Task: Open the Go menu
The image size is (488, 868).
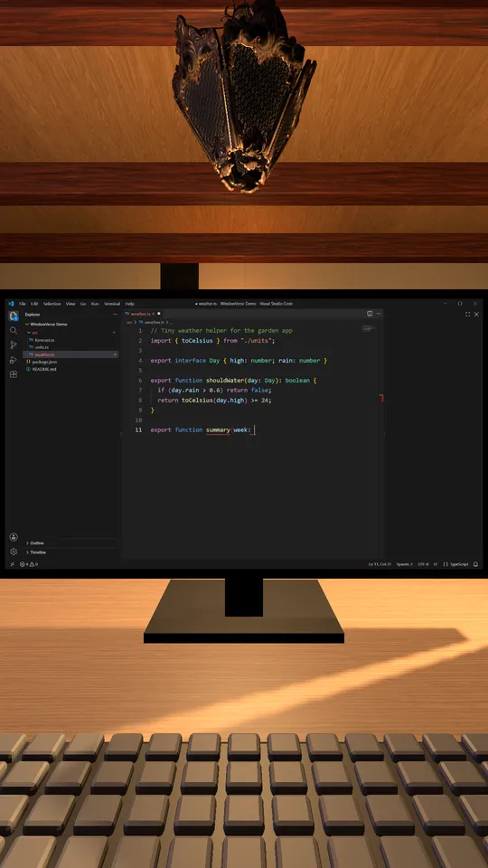Action: click(x=83, y=304)
